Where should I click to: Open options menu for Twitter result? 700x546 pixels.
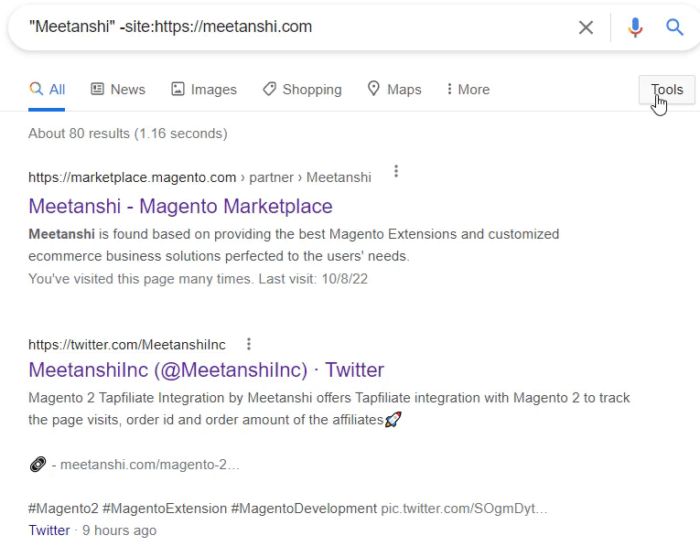pyautogui.click(x=249, y=344)
